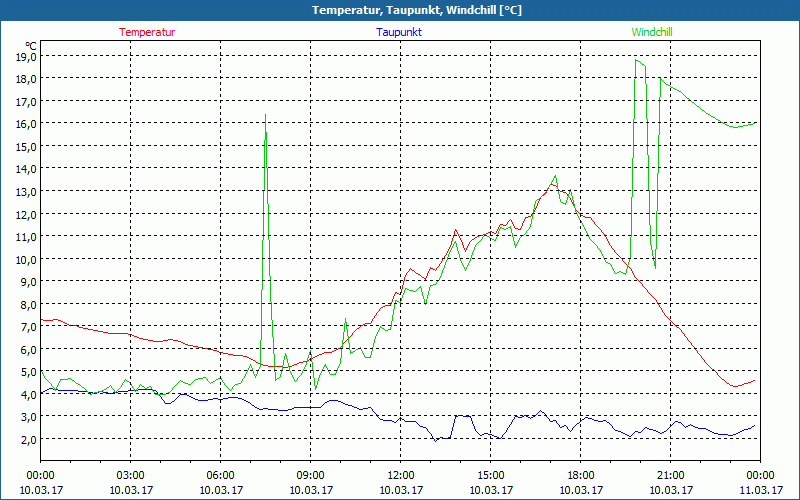Click the 2,0 y-axis value
The height and width of the screenshot is (500, 800).
coord(29,439)
